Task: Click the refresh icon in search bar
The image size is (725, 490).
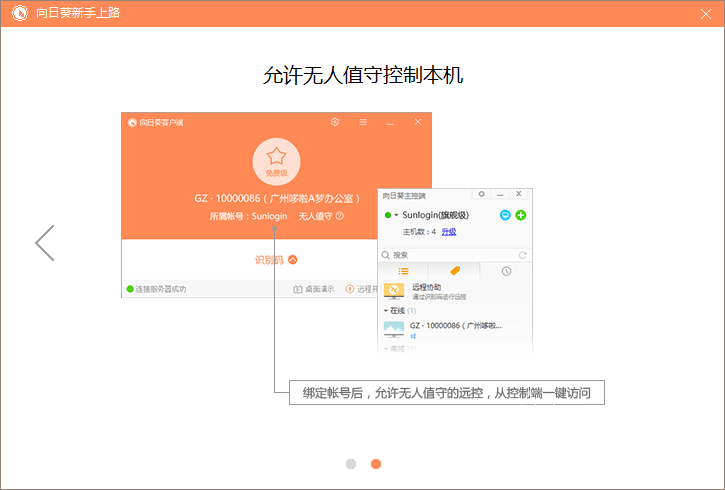Action: tap(522, 255)
